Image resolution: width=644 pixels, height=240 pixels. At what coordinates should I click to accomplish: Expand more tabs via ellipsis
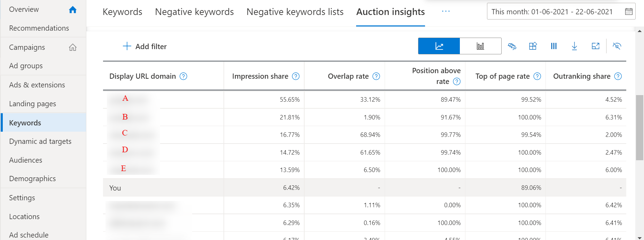[x=446, y=11]
